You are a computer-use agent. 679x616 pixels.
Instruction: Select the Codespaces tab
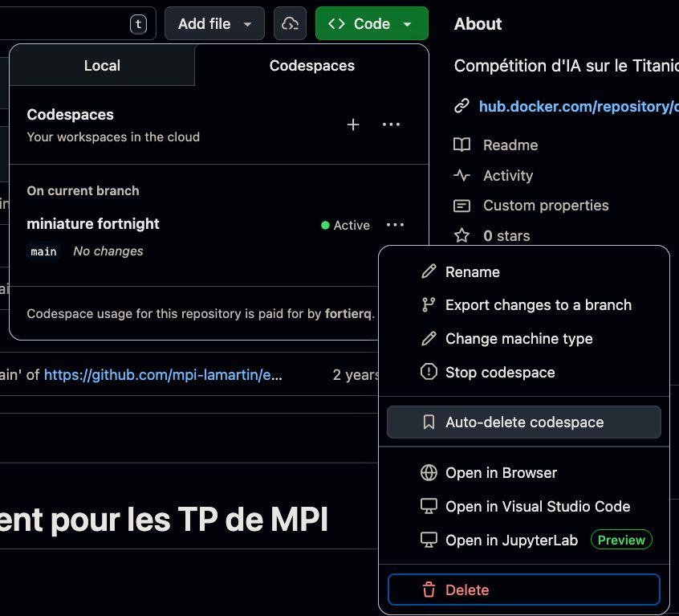pos(311,66)
